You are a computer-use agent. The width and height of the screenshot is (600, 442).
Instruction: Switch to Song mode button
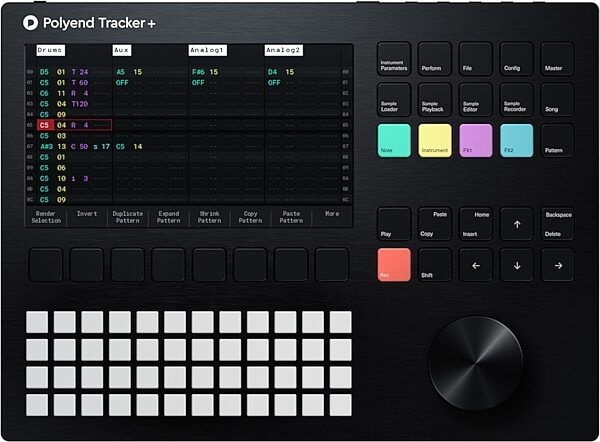pos(558,99)
